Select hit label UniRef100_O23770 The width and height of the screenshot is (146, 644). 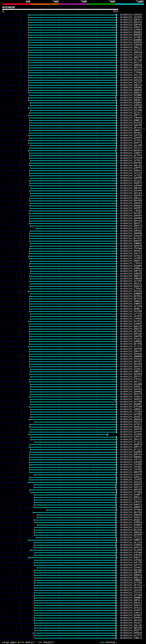pos(131,635)
